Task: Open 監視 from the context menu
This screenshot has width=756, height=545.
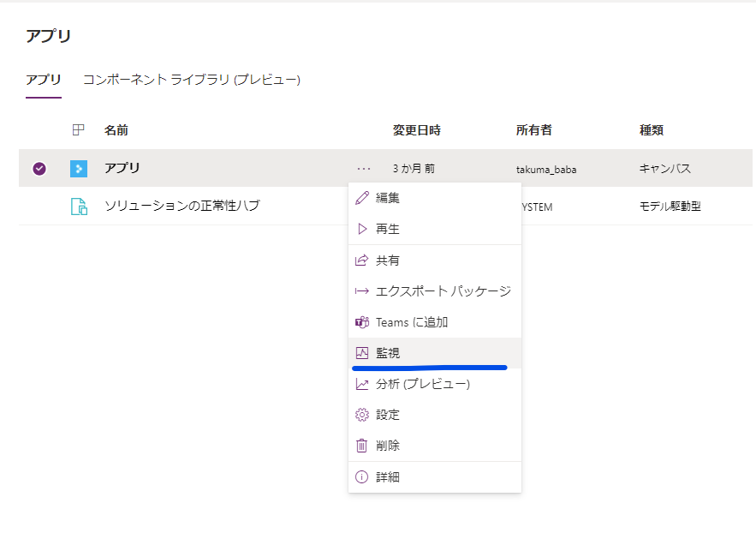Action: tap(435, 353)
